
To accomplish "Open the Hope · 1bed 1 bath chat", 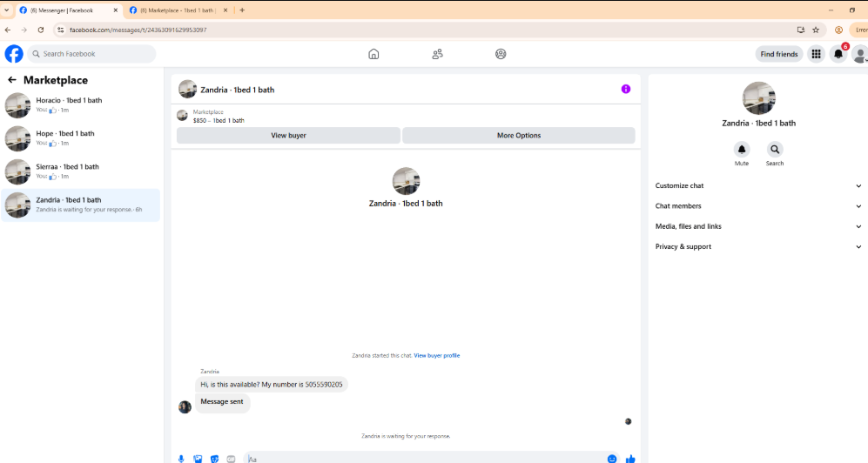I will coord(81,138).
